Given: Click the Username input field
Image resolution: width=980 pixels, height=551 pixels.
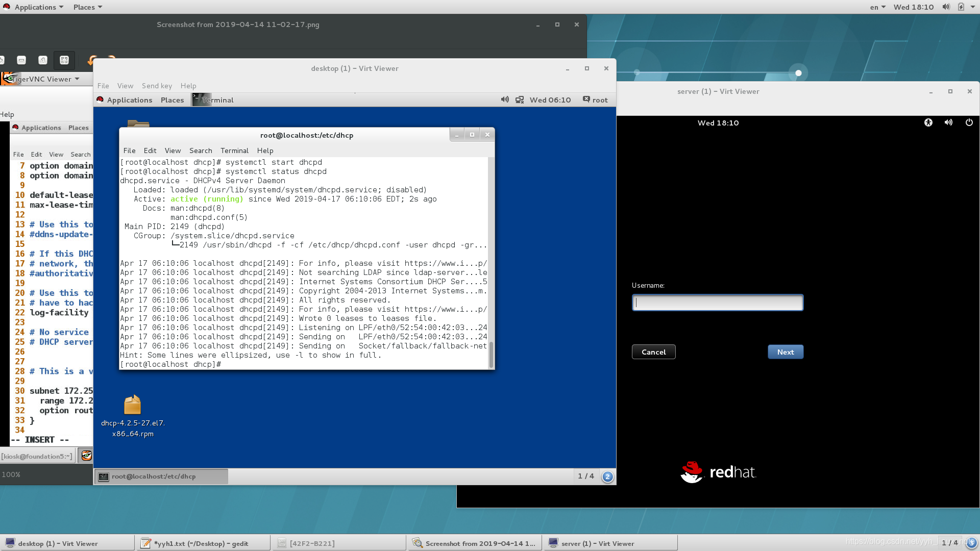Looking at the screenshot, I should click(717, 303).
